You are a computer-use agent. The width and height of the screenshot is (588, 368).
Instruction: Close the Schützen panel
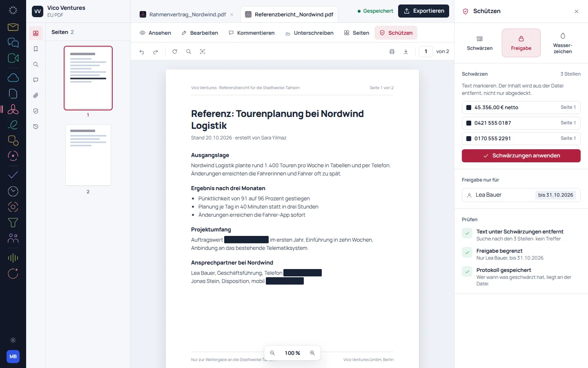(577, 11)
